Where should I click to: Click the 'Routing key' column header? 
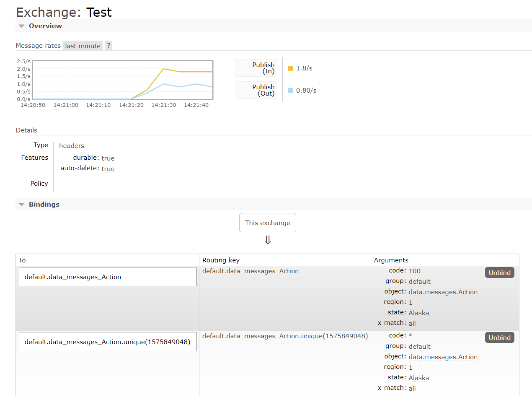tap(221, 260)
